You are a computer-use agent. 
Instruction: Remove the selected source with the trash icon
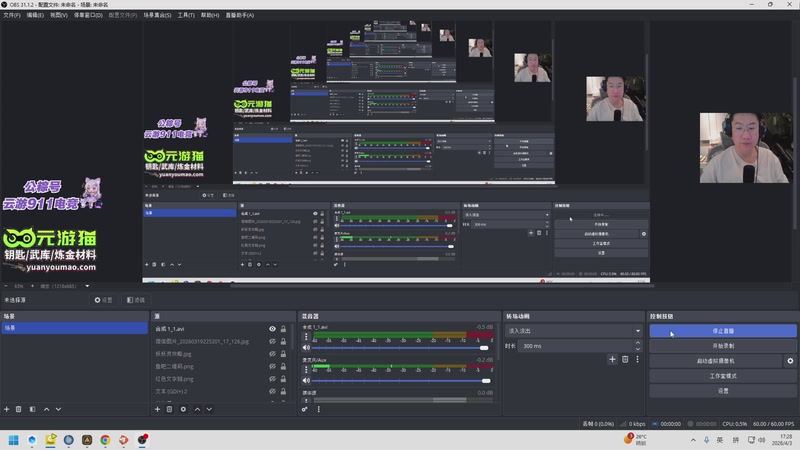point(169,409)
